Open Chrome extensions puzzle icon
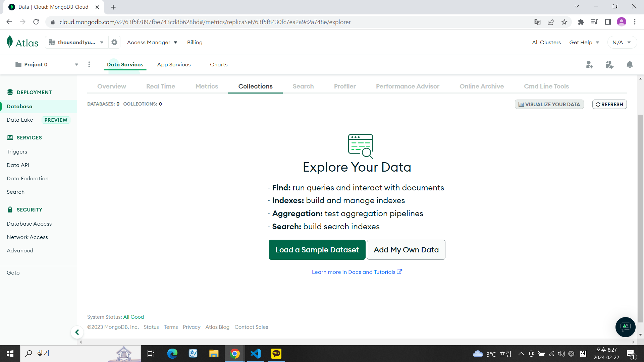The width and height of the screenshot is (644, 362). click(581, 22)
